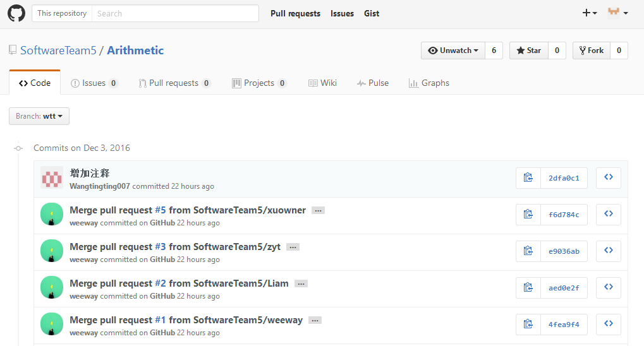Copy full SHA for commit e9036ab
The image size is (644, 346).
tap(528, 251)
